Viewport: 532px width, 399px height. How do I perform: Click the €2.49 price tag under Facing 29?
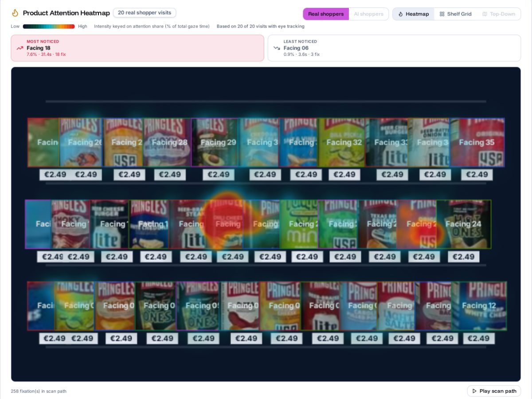click(x=219, y=175)
